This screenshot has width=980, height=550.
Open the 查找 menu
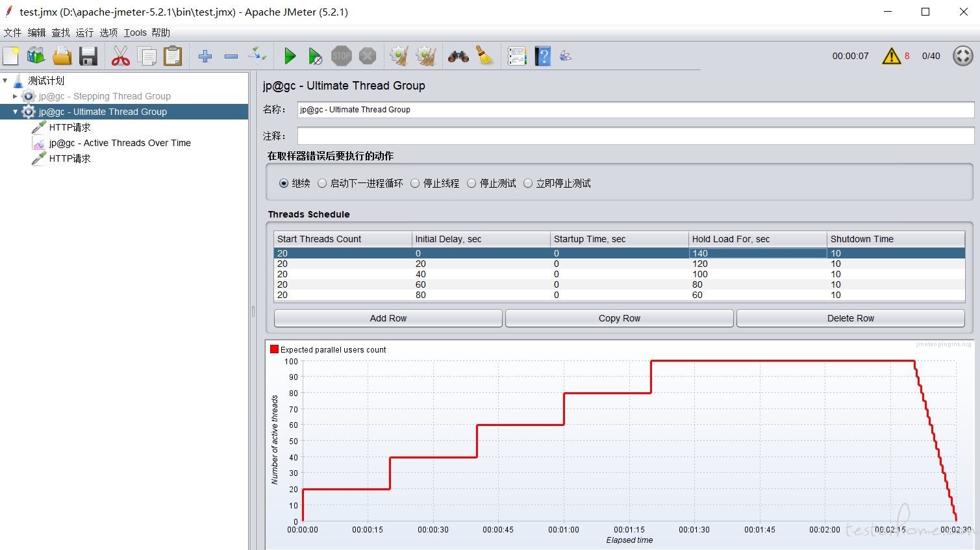[x=60, y=32]
